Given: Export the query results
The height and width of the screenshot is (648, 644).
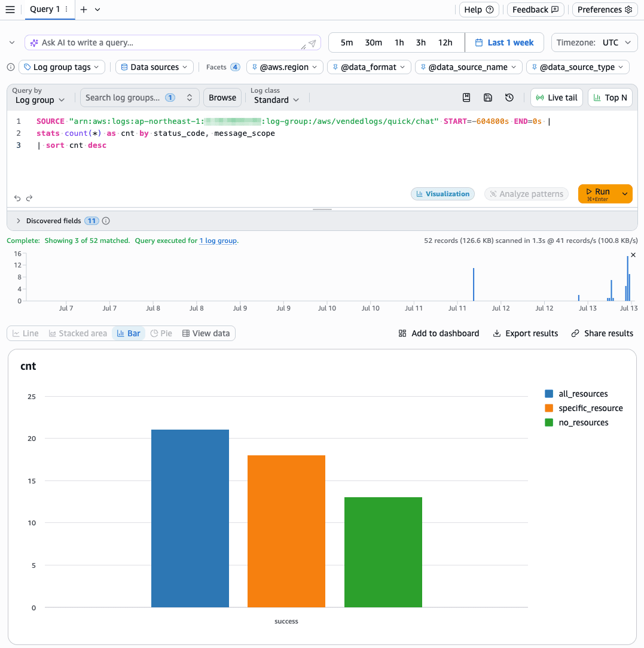Looking at the screenshot, I should 526,333.
